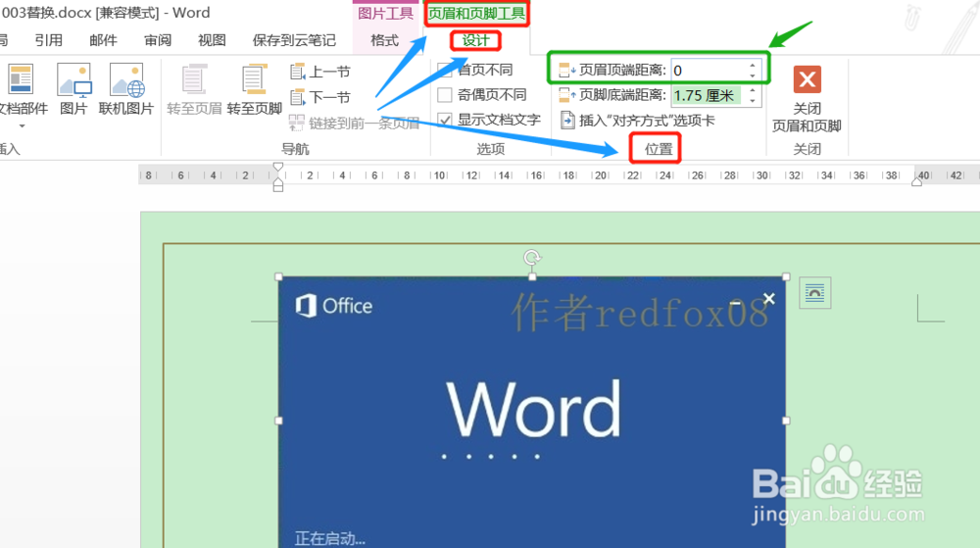Increase footer bottom distance with up arrow

(753, 90)
